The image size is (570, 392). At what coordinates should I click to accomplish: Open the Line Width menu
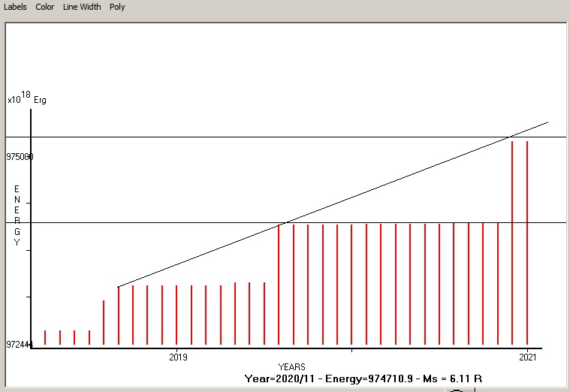[81, 7]
